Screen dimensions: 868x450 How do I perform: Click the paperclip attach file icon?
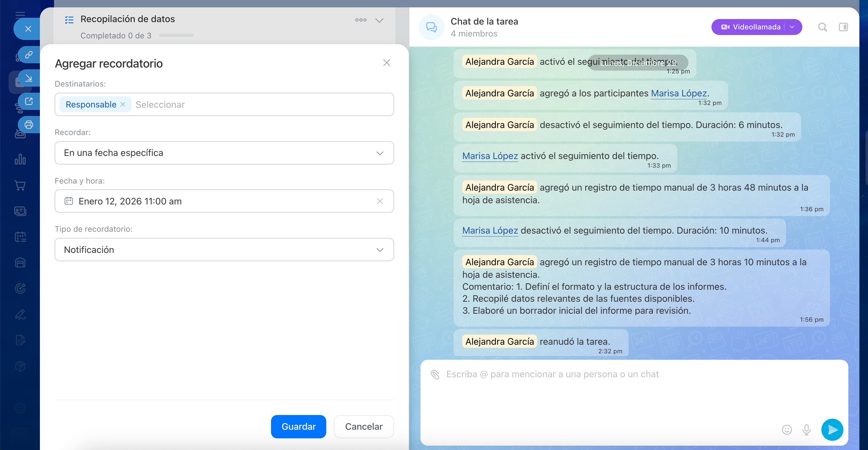coord(435,374)
